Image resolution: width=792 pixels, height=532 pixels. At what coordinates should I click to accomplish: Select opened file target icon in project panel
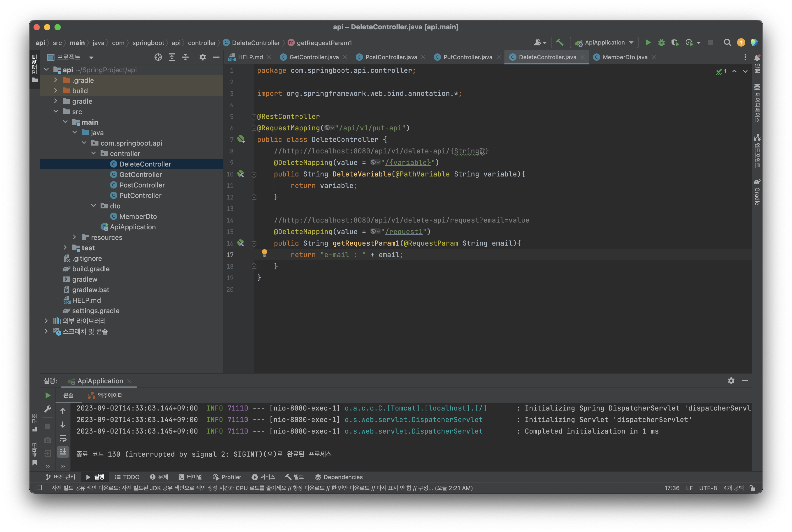click(x=158, y=57)
